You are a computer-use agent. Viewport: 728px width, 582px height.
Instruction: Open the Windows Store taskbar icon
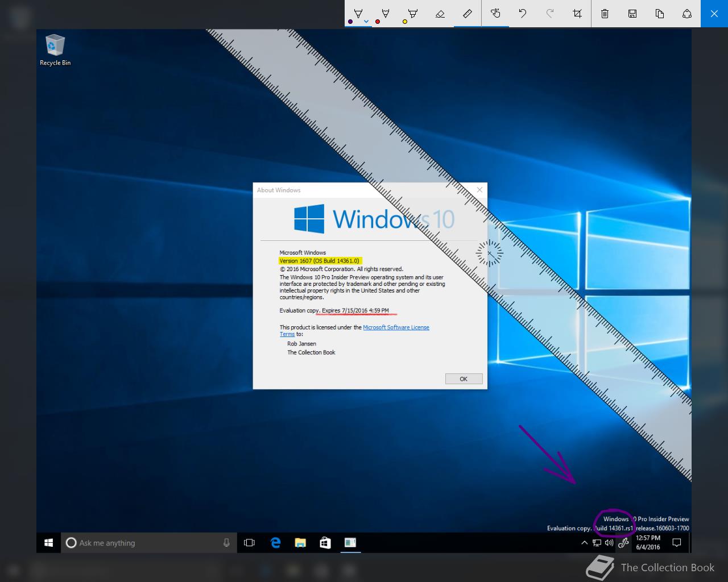point(325,543)
